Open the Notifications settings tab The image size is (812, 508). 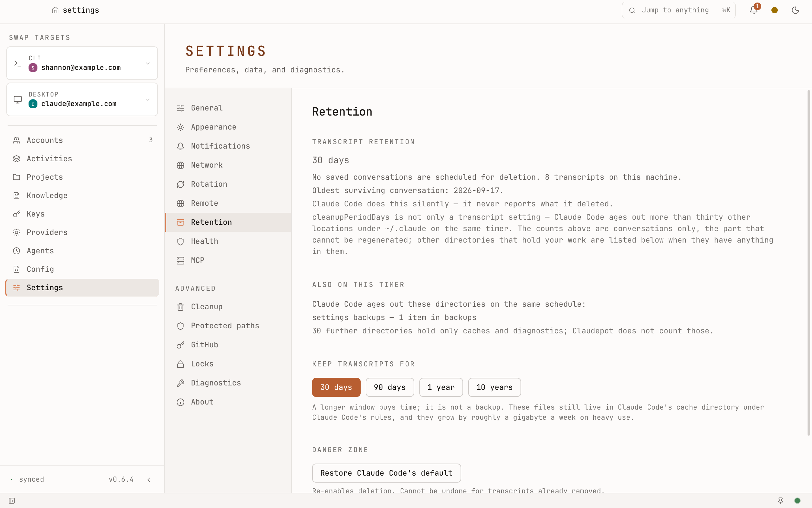[228, 146]
